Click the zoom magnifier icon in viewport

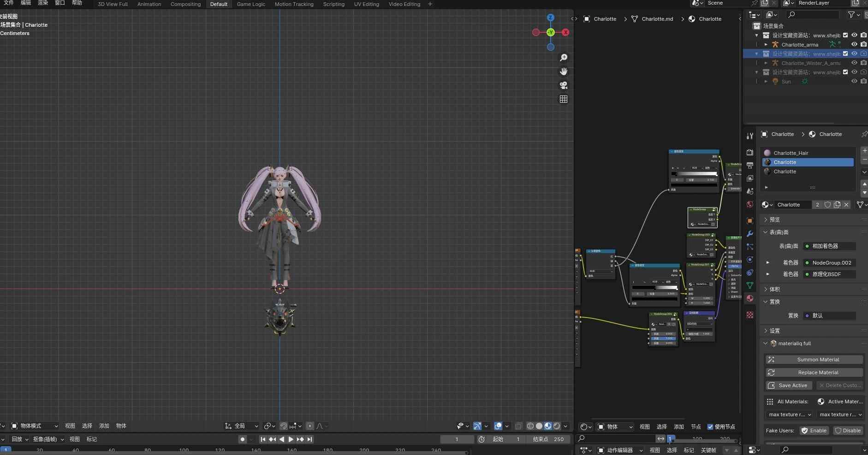pyautogui.click(x=563, y=58)
